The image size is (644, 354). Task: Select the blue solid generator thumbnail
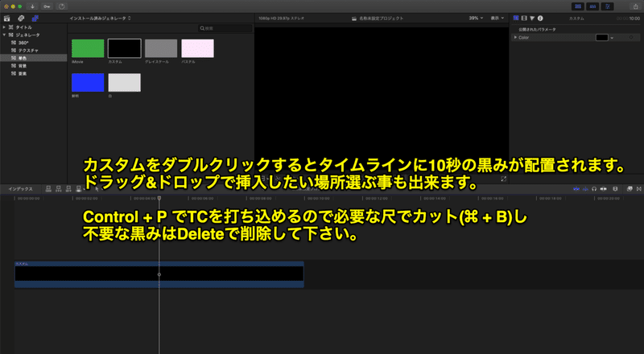click(88, 83)
